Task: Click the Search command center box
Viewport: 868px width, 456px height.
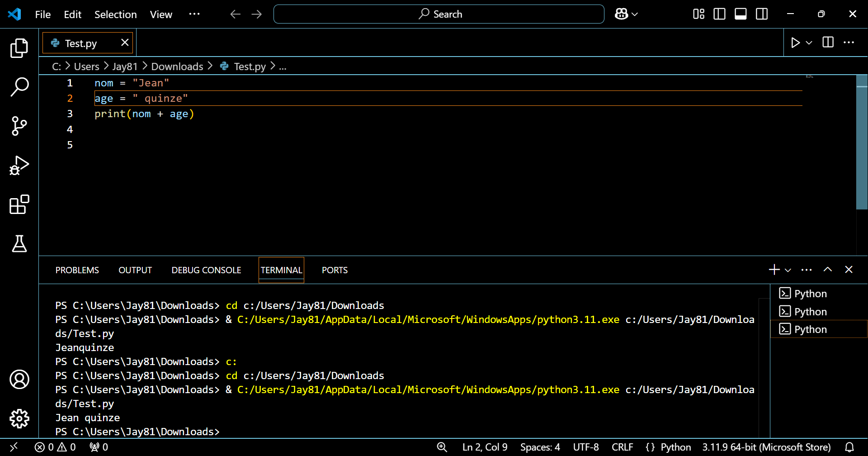Action: [x=439, y=14]
